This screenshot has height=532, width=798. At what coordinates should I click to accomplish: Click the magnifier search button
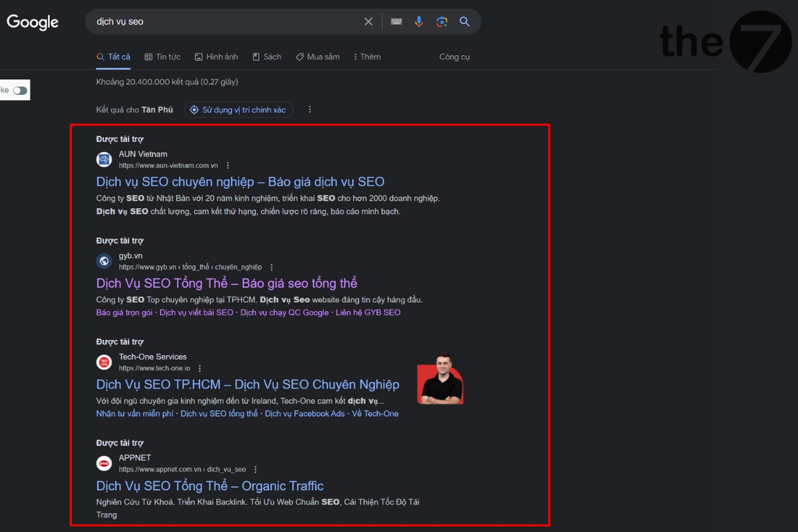(x=465, y=22)
